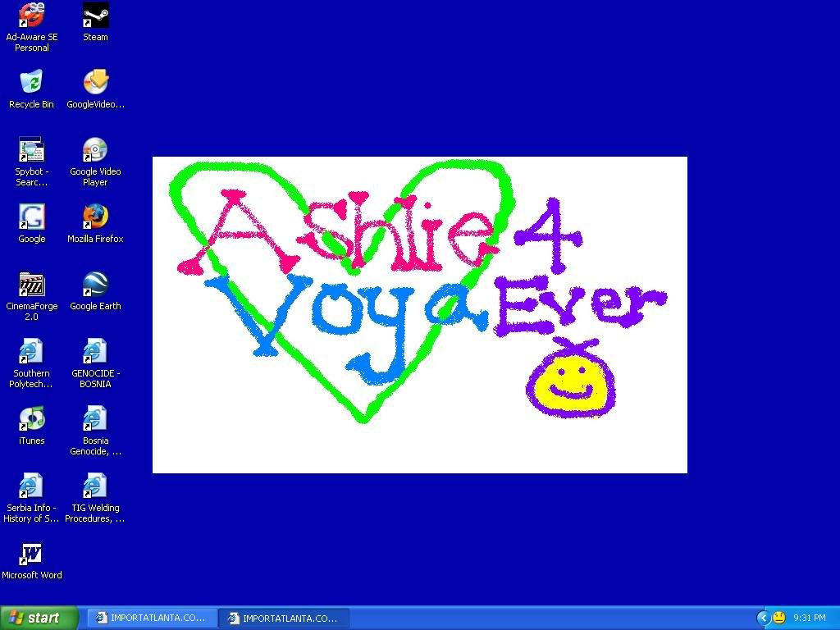Expand hidden system tray icons arrow

(763, 618)
